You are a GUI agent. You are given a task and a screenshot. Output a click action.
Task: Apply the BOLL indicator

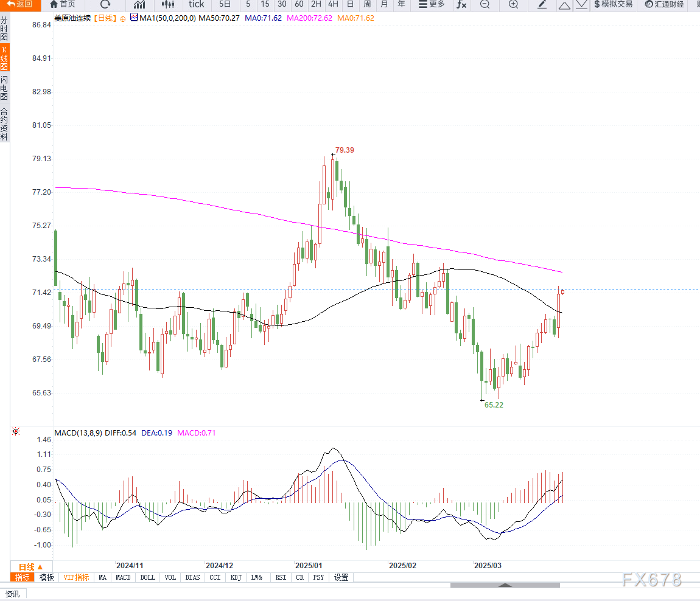pyautogui.click(x=148, y=577)
